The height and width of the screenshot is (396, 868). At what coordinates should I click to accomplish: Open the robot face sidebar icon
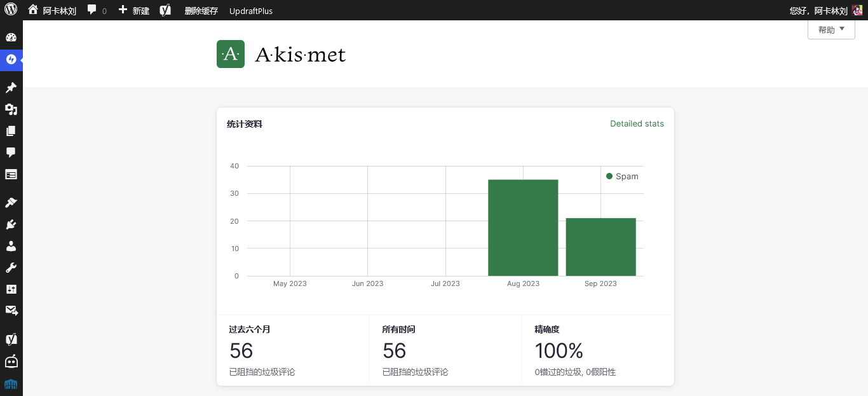[11, 361]
